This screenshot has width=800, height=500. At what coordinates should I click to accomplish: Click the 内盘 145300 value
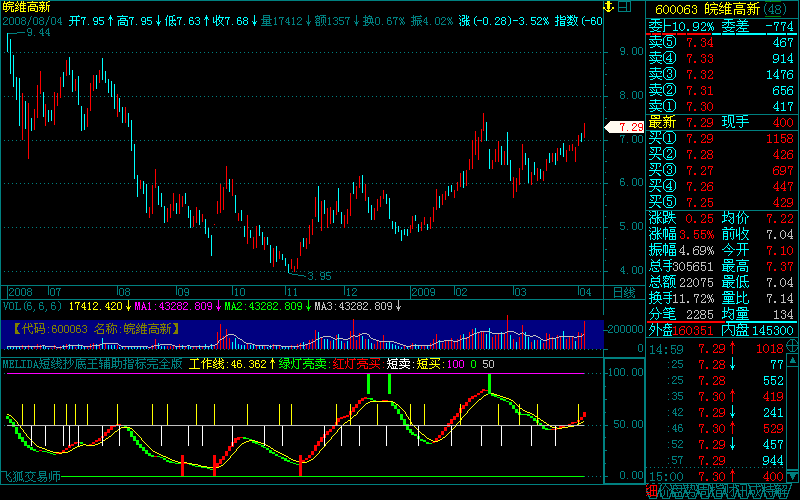pos(772,331)
